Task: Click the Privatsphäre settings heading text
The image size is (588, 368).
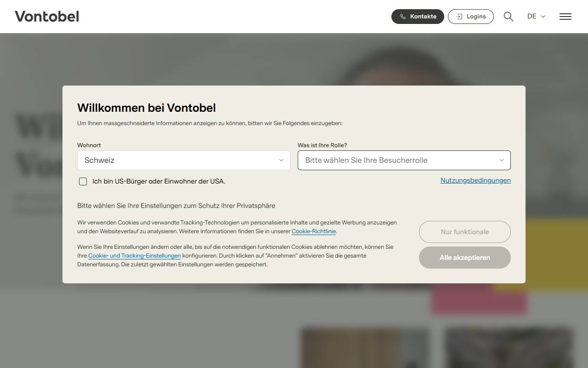Action: point(176,206)
